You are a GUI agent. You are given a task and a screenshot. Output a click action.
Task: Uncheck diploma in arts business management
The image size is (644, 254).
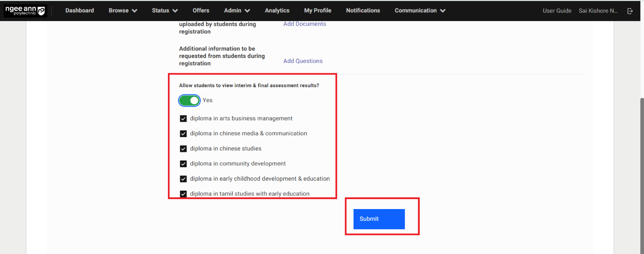click(x=183, y=119)
